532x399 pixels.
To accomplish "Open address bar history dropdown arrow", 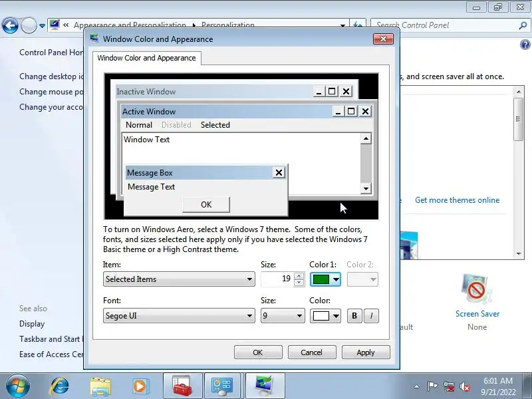I will 342,25.
